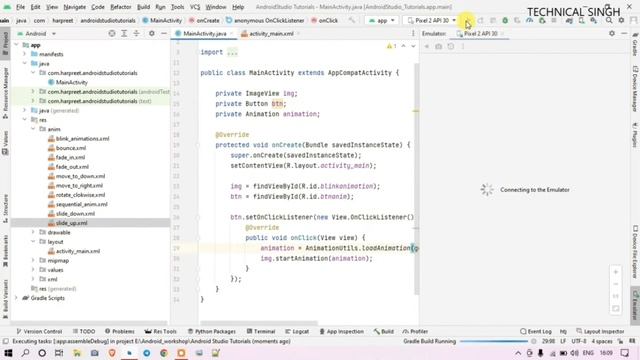
Task: Click Search Everywhere magnifier icon
Action: point(609,20)
